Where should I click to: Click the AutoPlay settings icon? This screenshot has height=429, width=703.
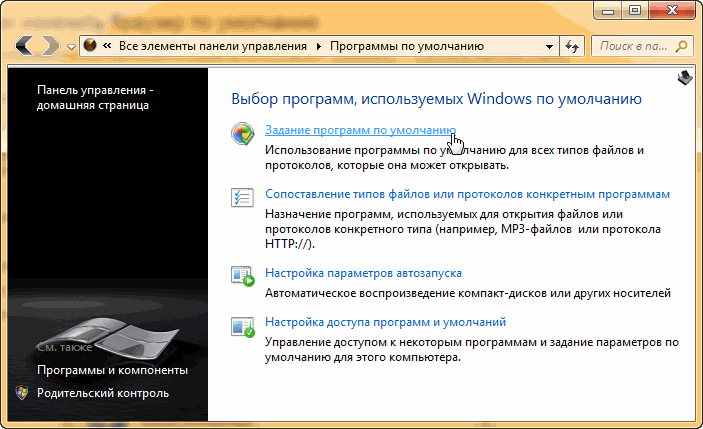tap(243, 276)
